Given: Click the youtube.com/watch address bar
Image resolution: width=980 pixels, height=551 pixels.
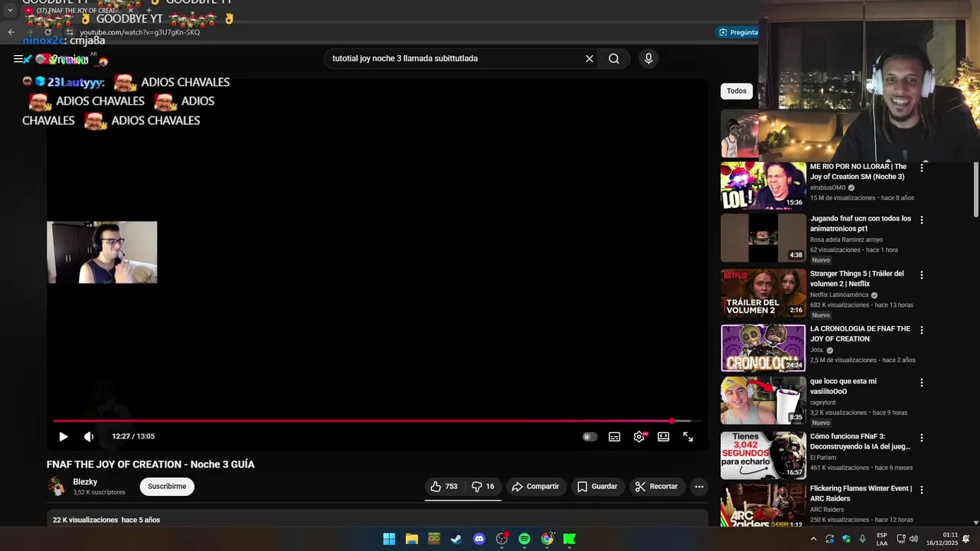Looking at the screenshot, I should 140,32.
